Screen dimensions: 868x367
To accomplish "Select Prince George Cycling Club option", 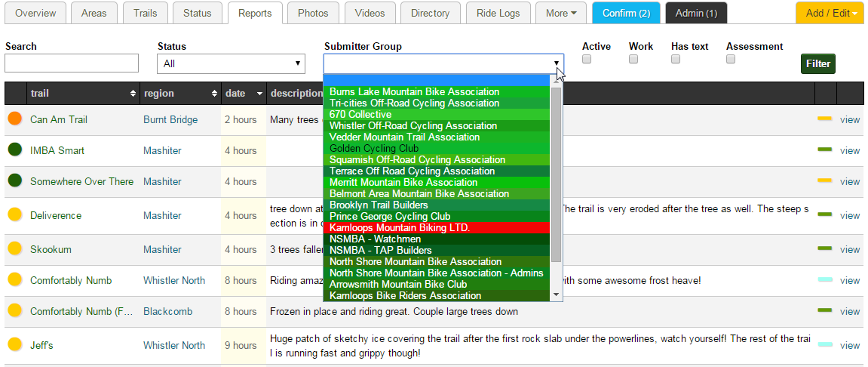I will coord(437,216).
